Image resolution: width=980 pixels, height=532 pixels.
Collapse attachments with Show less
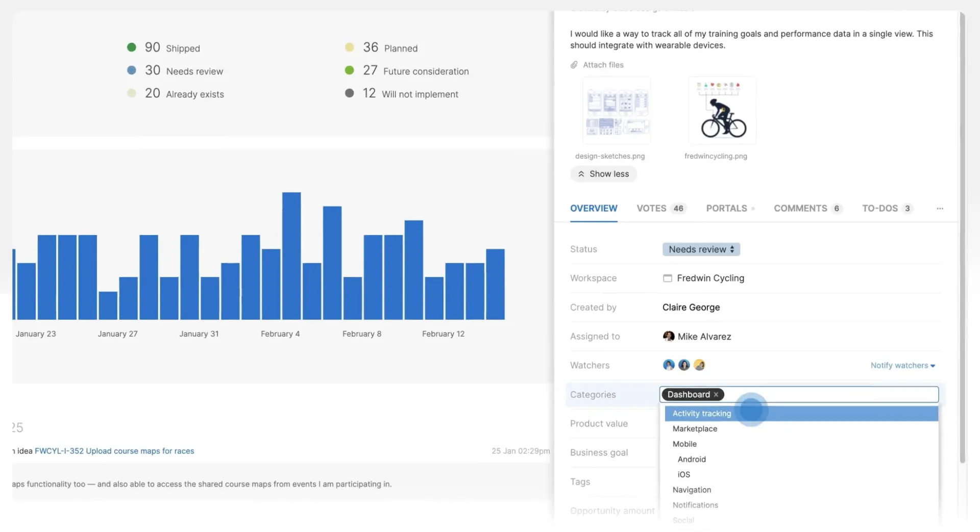(x=603, y=174)
